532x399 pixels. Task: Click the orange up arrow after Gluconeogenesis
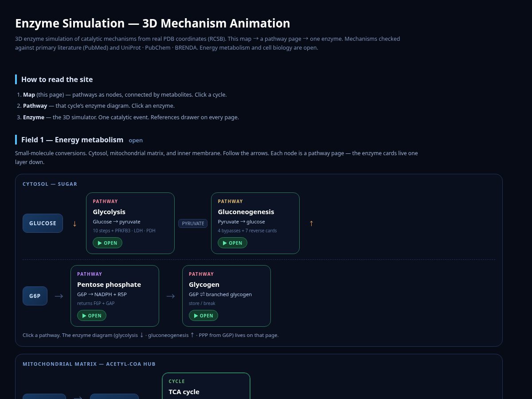click(311, 223)
